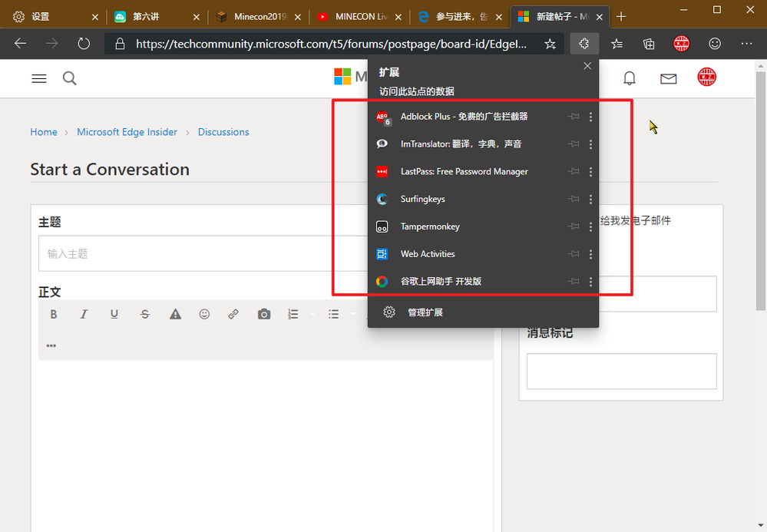This screenshot has width=767, height=532.
Task: Open the browser profile avatar
Action: (x=682, y=44)
